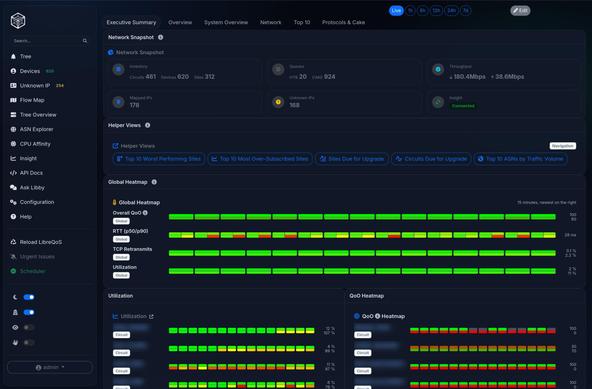This screenshot has width=592, height=389.
Task: Select the 12h time range
Action: pyautogui.click(x=436, y=11)
